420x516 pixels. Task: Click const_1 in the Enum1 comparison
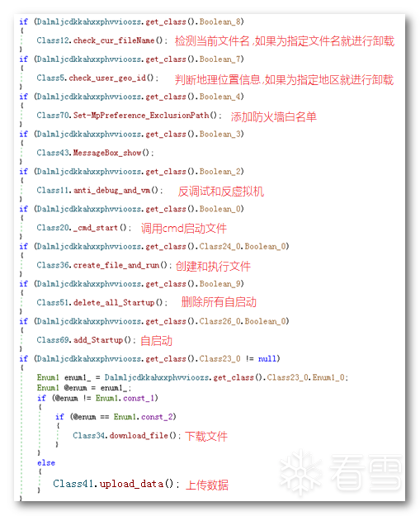pos(139,398)
